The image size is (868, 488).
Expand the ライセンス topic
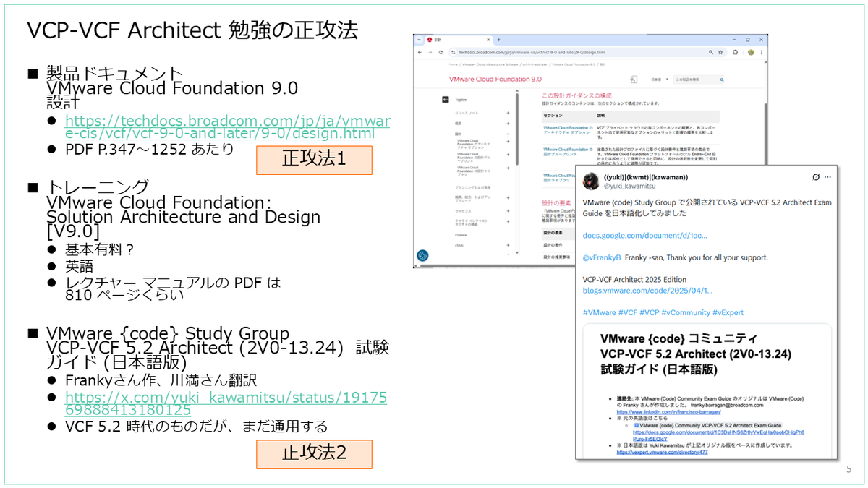[508, 211]
